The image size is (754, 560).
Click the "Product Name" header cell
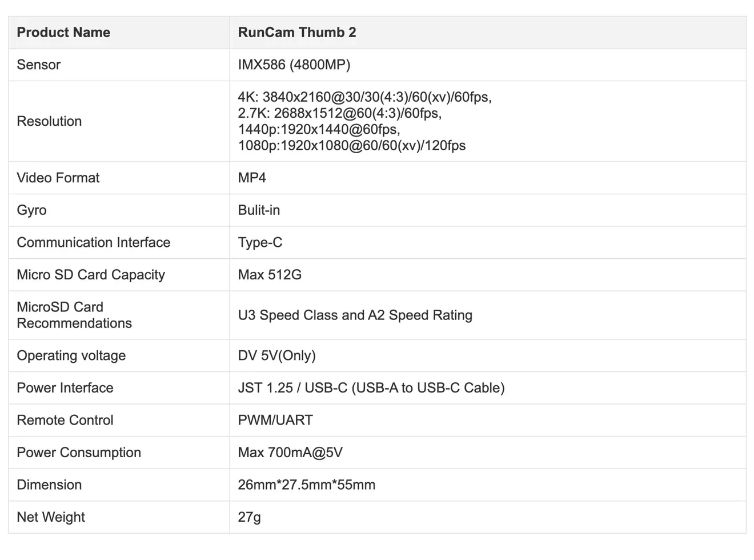[x=63, y=33]
